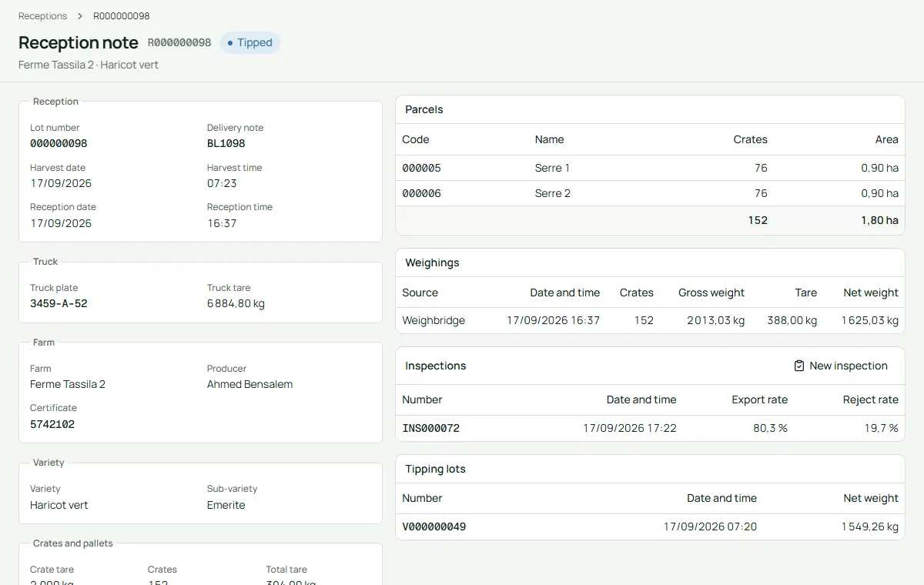Click the breadcrumb chevron separator

click(80, 16)
